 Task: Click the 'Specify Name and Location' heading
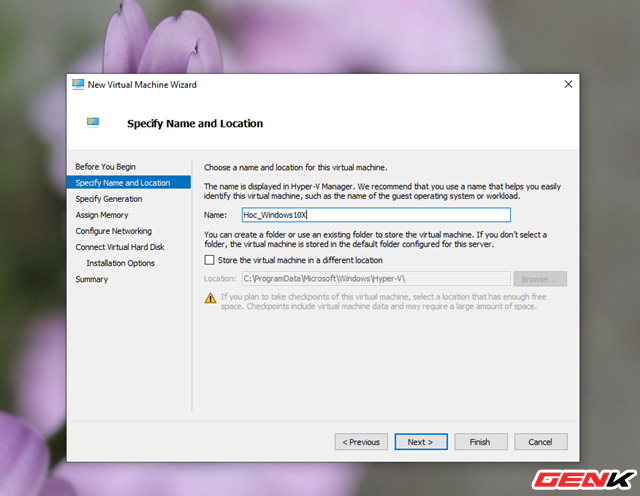click(195, 123)
